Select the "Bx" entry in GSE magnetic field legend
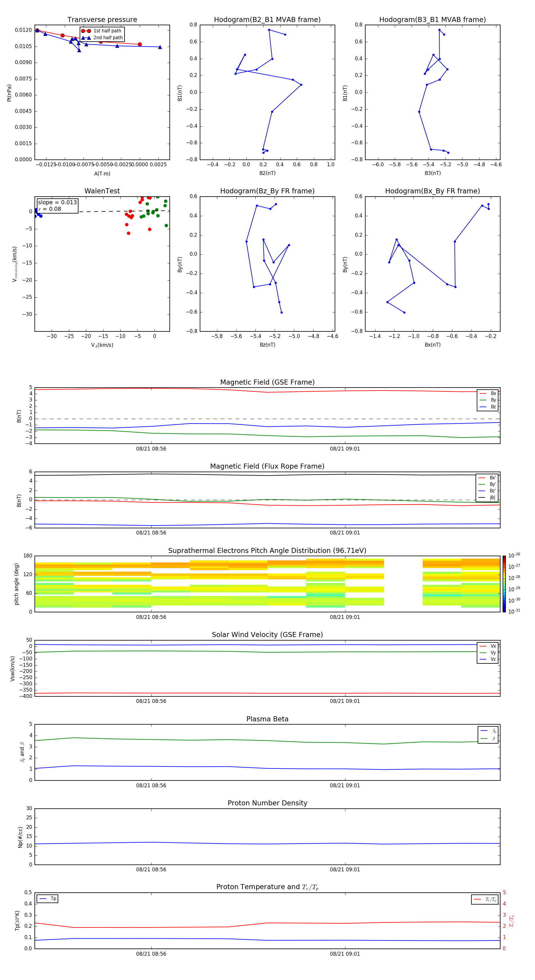 click(488, 394)
